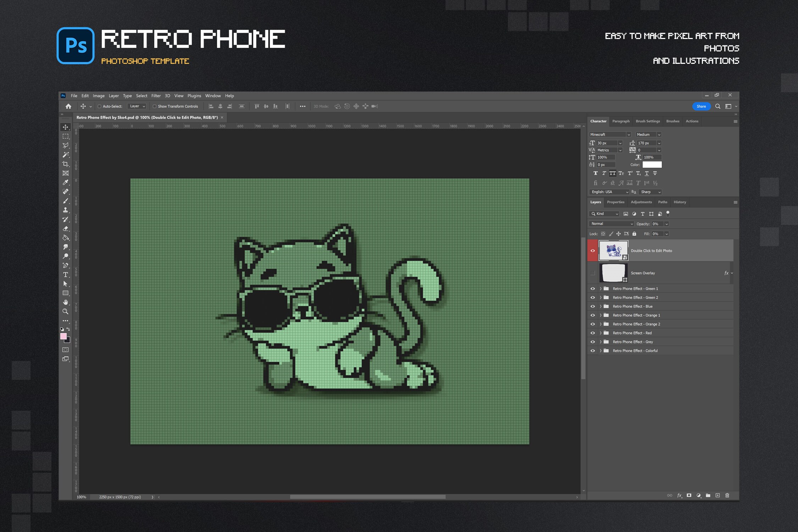The image size is (798, 532).
Task: Choose the Type tool
Action: coord(66,275)
